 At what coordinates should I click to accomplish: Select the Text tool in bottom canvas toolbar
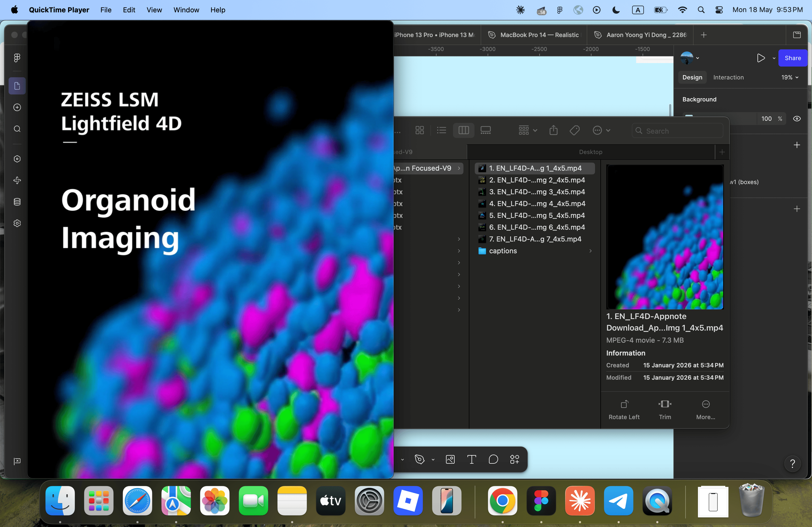[472, 459]
